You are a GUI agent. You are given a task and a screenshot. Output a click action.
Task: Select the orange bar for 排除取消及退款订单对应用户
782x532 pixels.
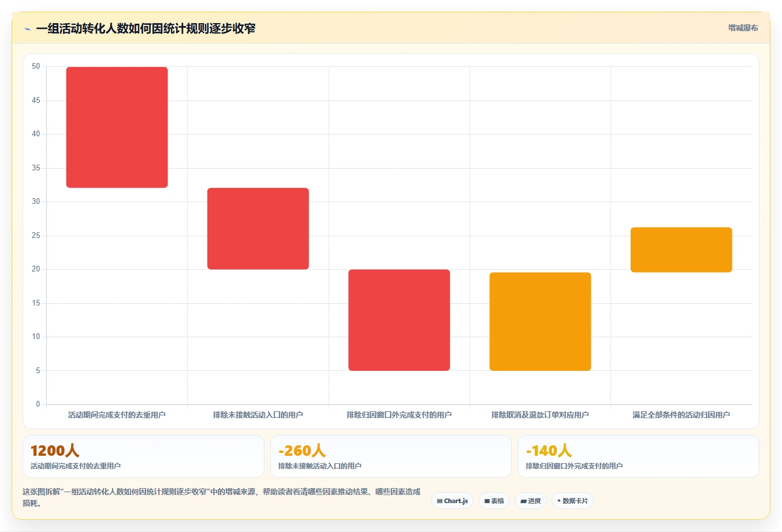click(540, 322)
